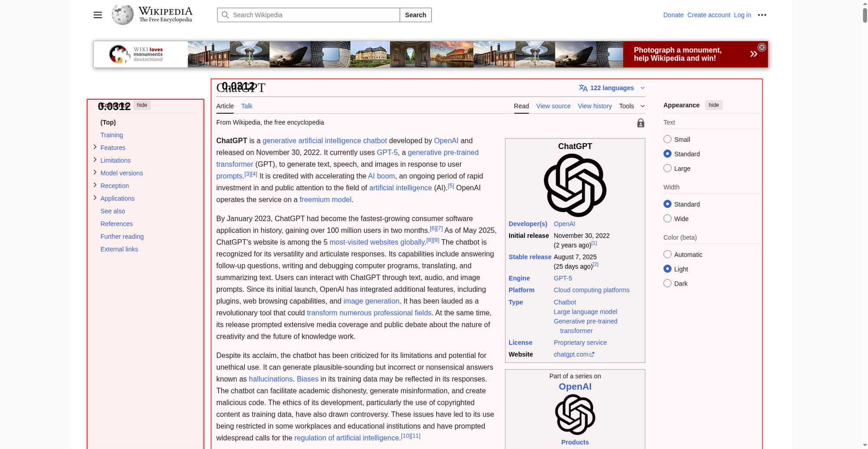Open the chatgpt.com website link
868x449 pixels.
point(574,354)
